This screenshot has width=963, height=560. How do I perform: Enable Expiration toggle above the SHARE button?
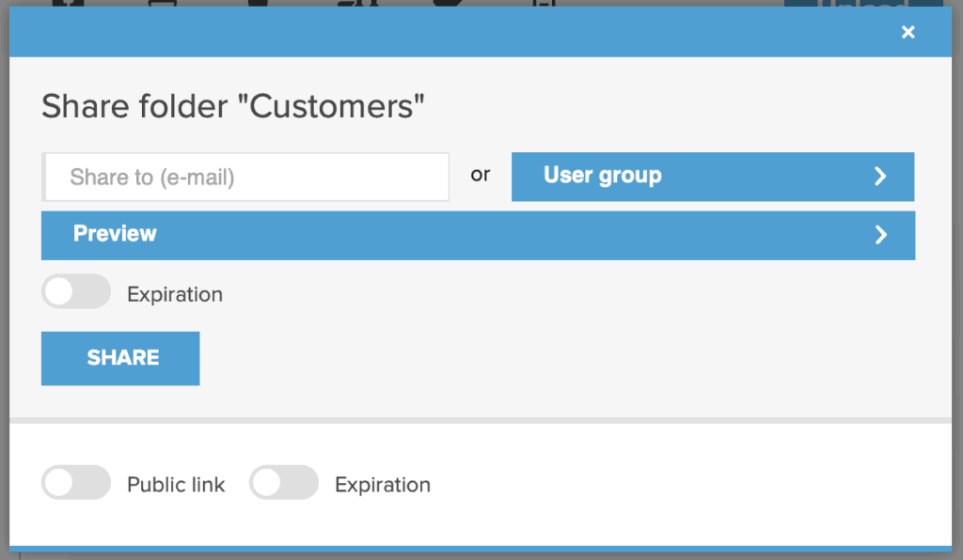point(76,292)
